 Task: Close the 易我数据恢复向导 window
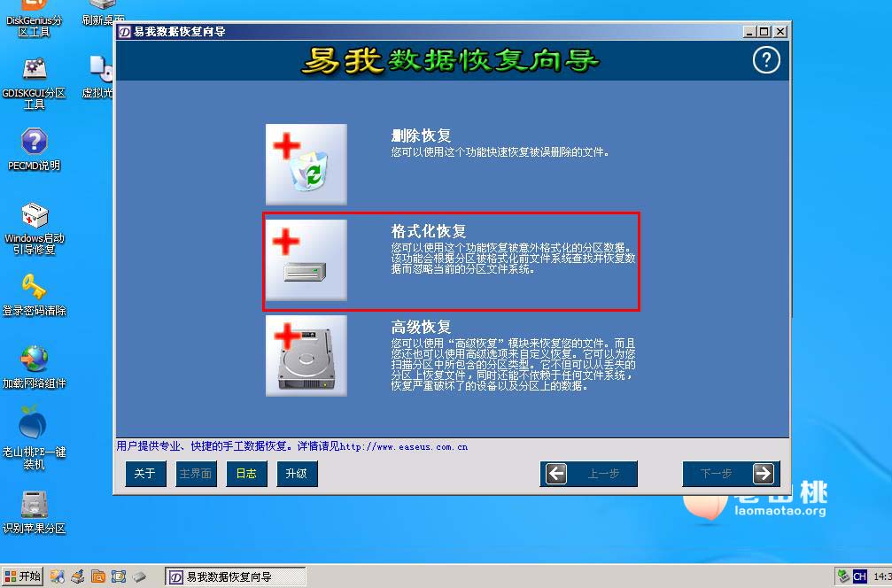coord(780,32)
